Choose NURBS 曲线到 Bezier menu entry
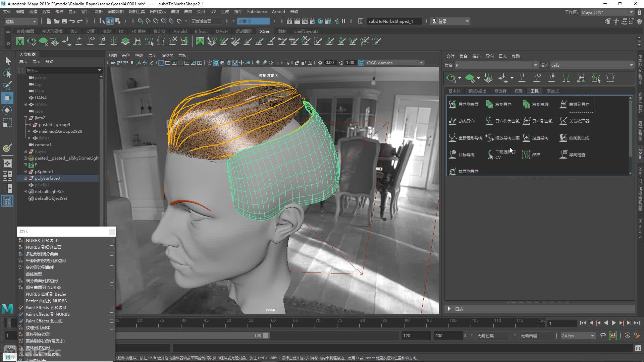 [46, 294]
